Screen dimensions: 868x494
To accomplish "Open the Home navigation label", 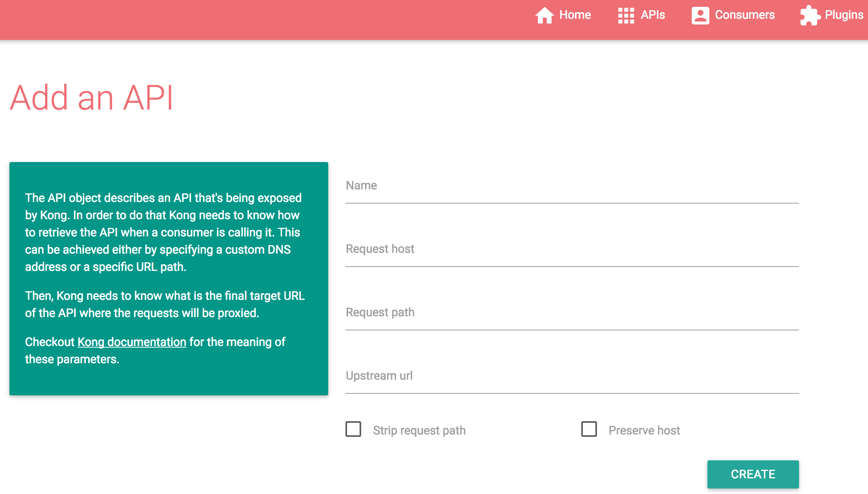I will point(575,15).
